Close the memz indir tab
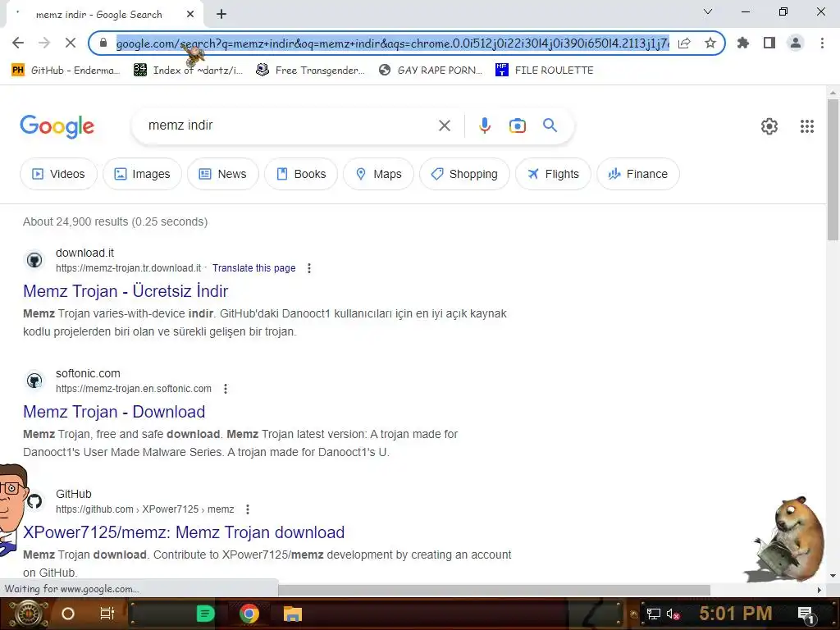 (x=190, y=15)
